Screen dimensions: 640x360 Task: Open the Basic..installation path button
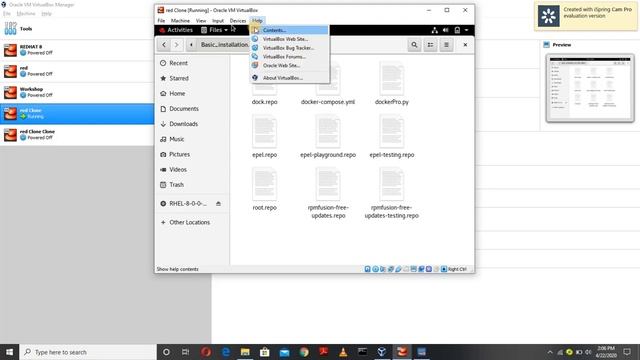[223, 44]
